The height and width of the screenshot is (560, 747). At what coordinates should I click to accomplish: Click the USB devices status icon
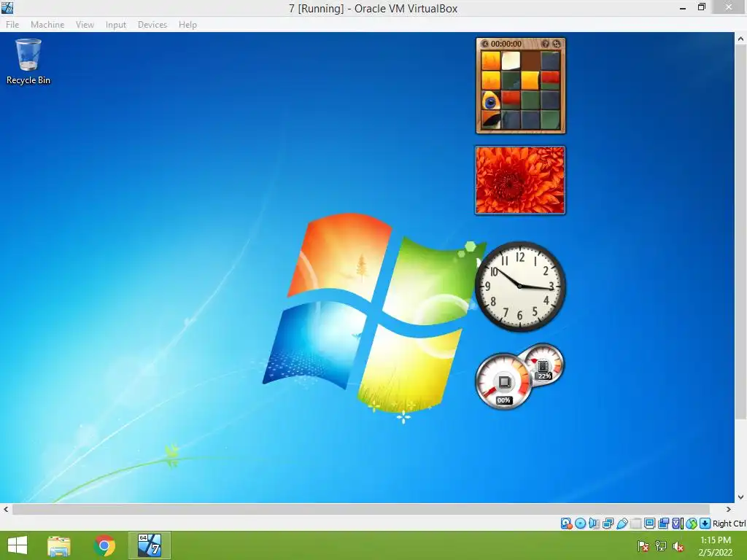tap(622, 524)
